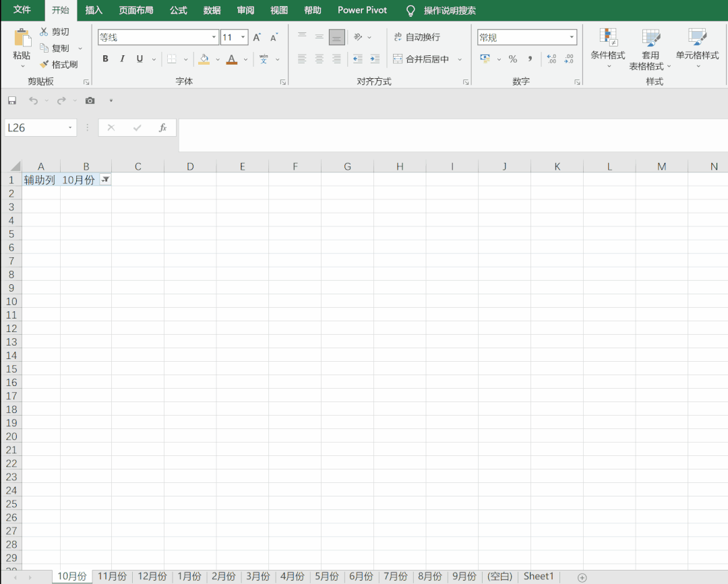
Task: Click the accounting number format icon
Action: (x=485, y=59)
